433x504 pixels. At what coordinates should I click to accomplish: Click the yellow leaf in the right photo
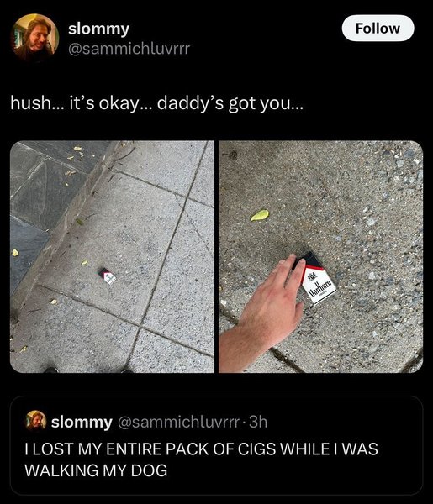pos(260,215)
